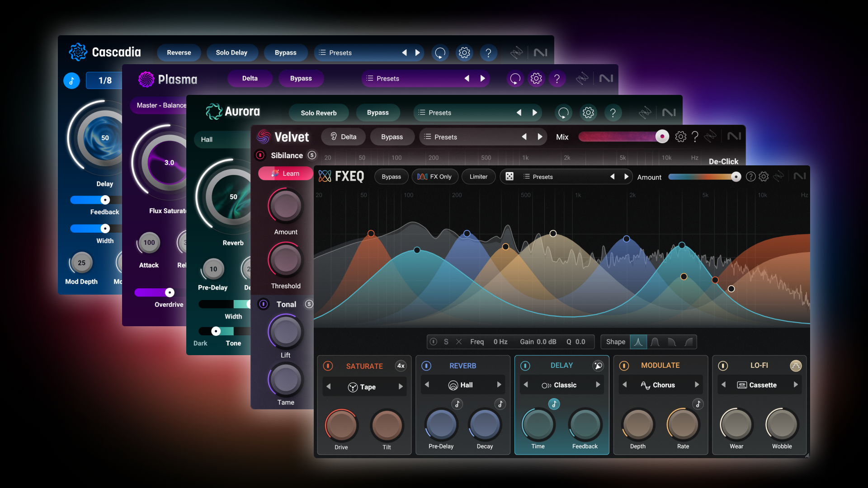
Task: Click FX Only button in FXEQ
Action: [x=435, y=177]
